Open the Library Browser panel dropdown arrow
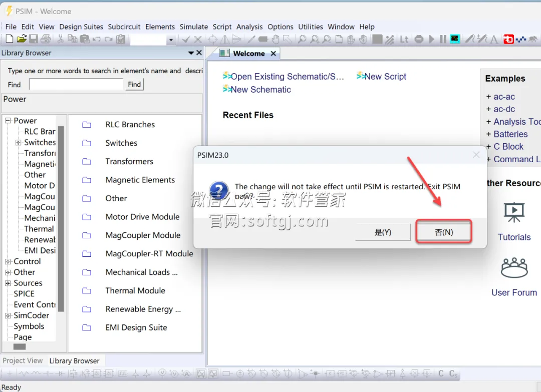Viewport: 541px width, 392px height. [x=191, y=53]
